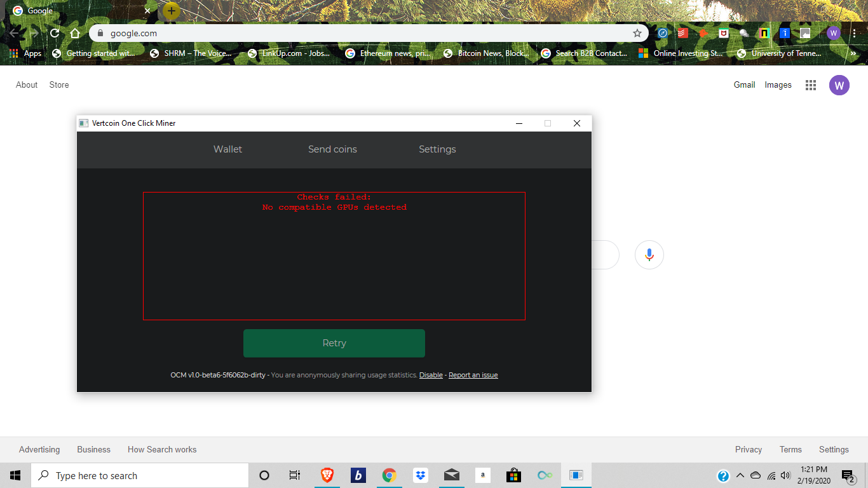Screen dimensions: 868x488
Task: Click the page reload icon in Chrome
Action: tap(54, 32)
